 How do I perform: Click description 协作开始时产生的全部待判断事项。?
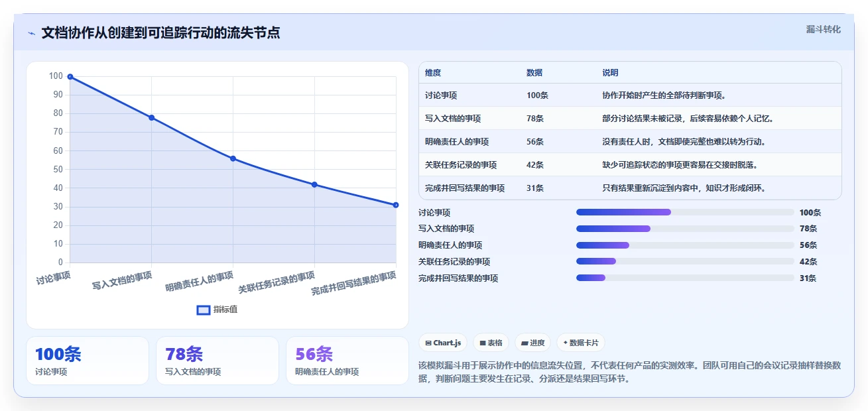[666, 95]
